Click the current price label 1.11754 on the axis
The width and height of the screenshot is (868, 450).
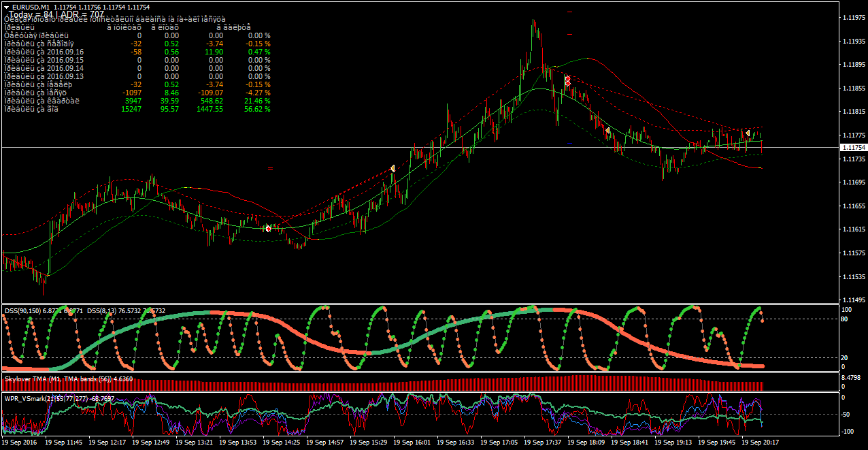click(x=853, y=148)
